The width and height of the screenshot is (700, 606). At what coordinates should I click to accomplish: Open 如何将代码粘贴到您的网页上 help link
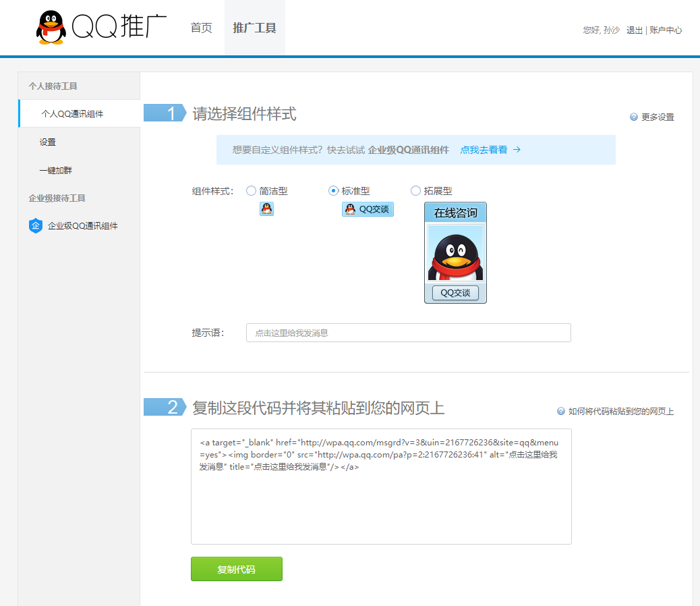pyautogui.click(x=621, y=411)
